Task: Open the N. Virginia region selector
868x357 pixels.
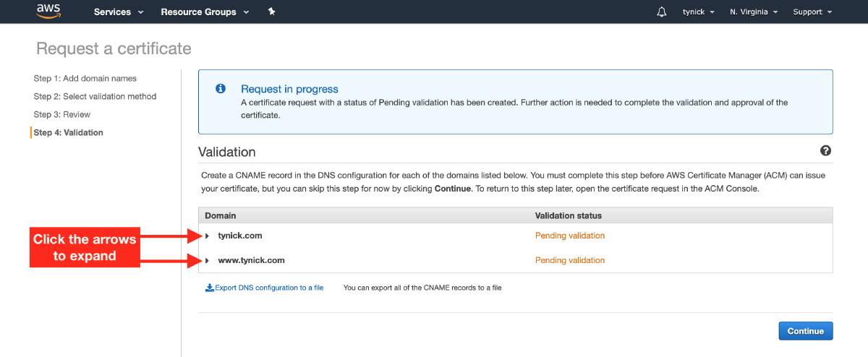Action: pyautogui.click(x=754, y=12)
